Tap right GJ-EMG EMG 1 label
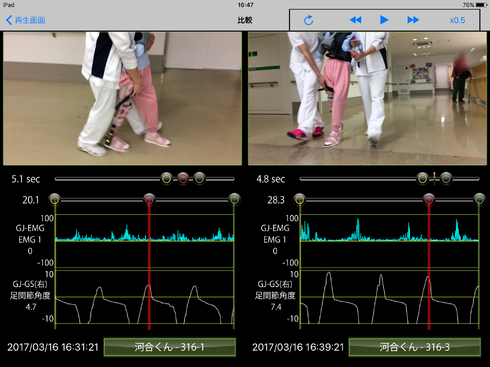The height and width of the screenshot is (367, 490). tap(275, 234)
